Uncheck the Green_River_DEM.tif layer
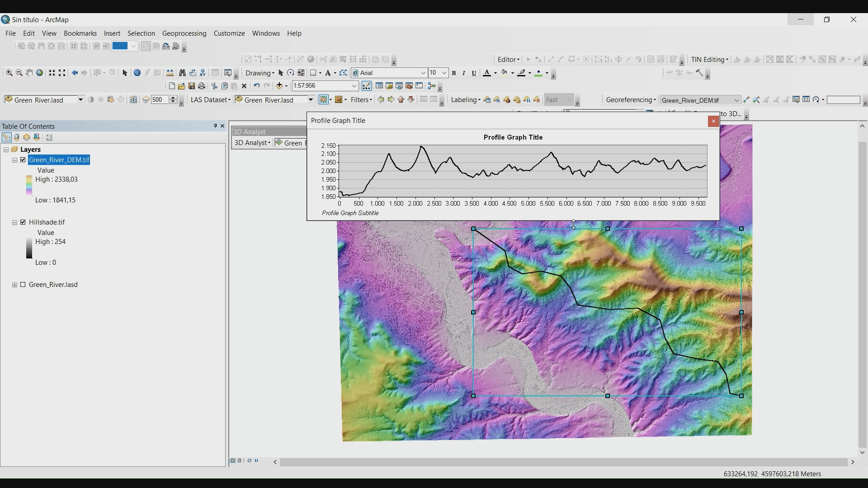Image resolution: width=868 pixels, height=488 pixels. click(x=23, y=160)
